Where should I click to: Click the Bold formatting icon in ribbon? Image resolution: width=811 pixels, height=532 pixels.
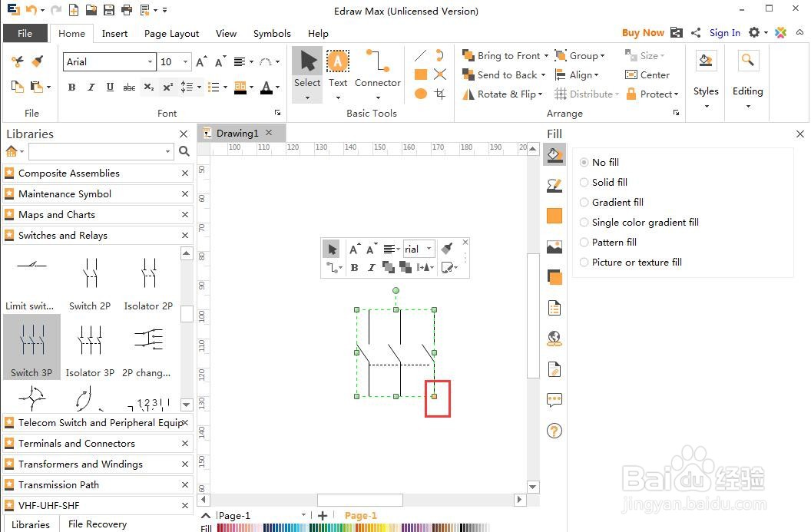[x=72, y=87]
